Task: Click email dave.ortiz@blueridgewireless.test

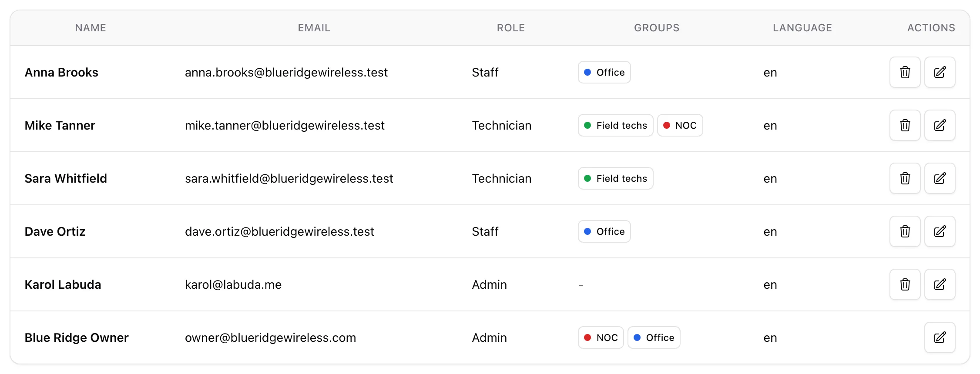Action: pos(279,231)
